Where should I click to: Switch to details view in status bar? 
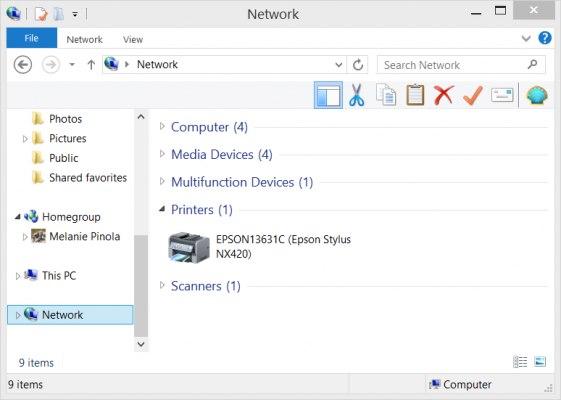(520, 362)
